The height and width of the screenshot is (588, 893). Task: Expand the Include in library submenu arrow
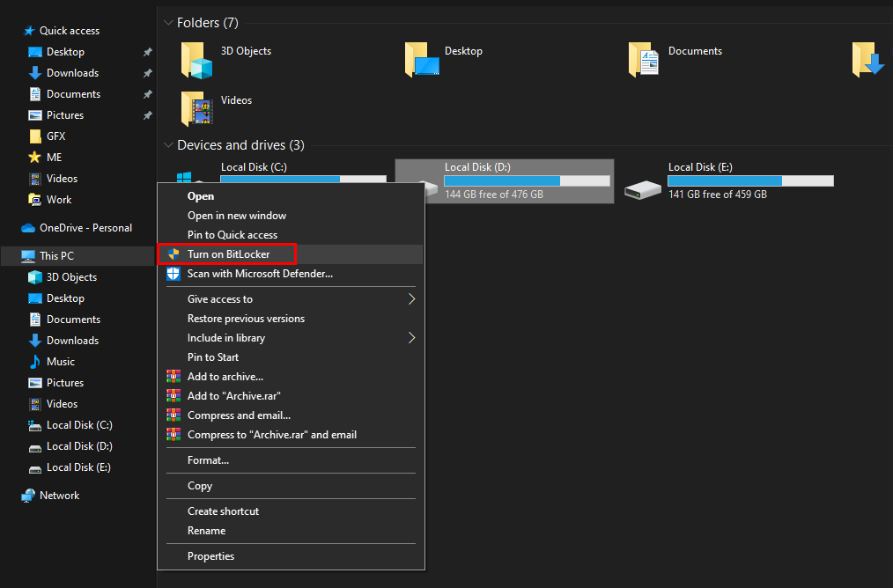(411, 337)
